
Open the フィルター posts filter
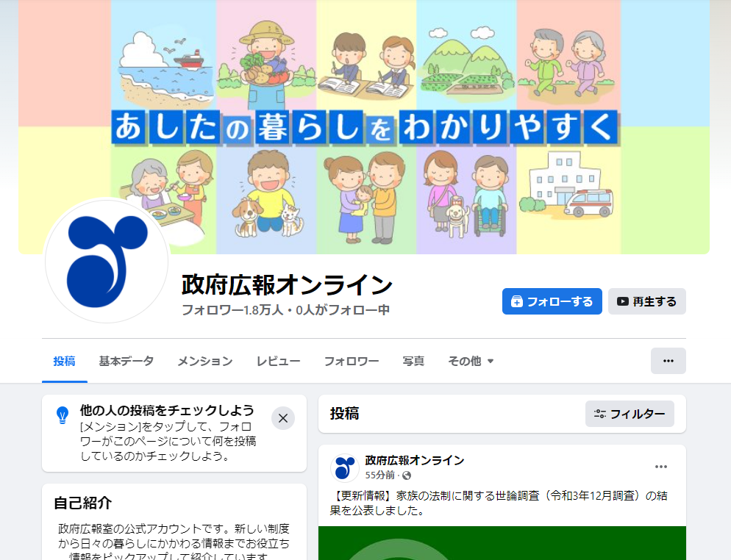tap(630, 414)
